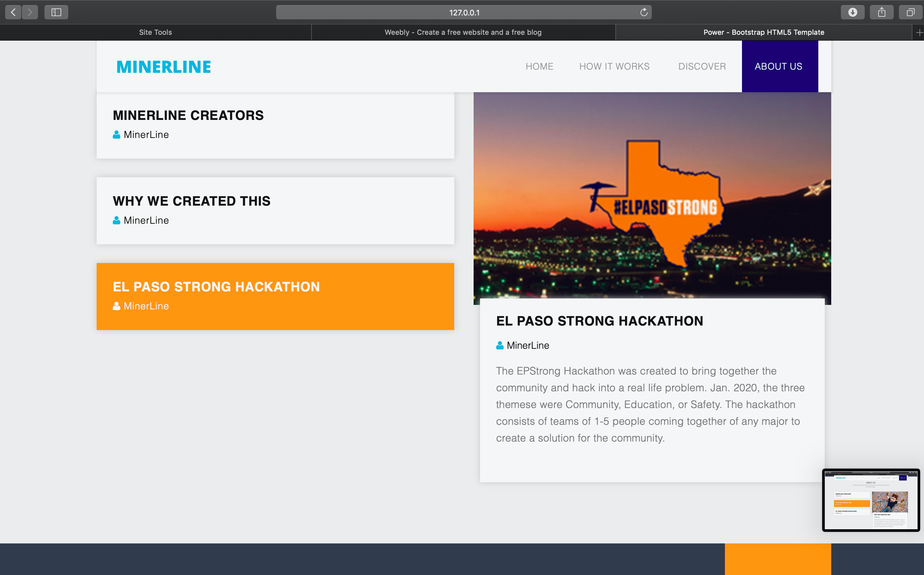The image size is (924, 575).
Task: Click the Safari back arrow button
Action: click(x=13, y=12)
